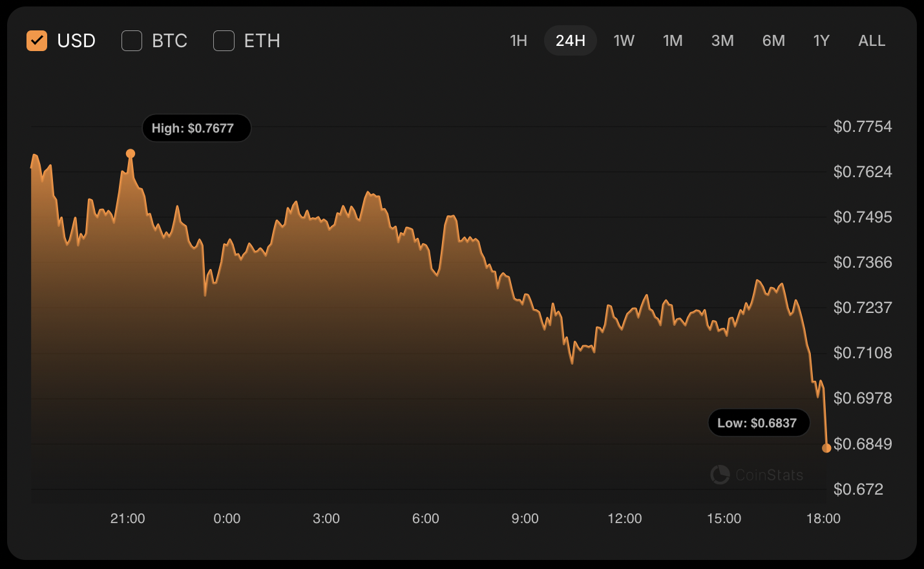This screenshot has width=924, height=569.
Task: Enable the ETH currency checkbox
Action: coord(224,41)
